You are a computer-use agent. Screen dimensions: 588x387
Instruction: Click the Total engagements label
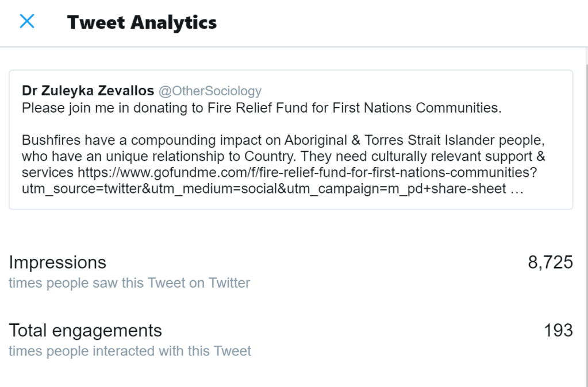85,330
